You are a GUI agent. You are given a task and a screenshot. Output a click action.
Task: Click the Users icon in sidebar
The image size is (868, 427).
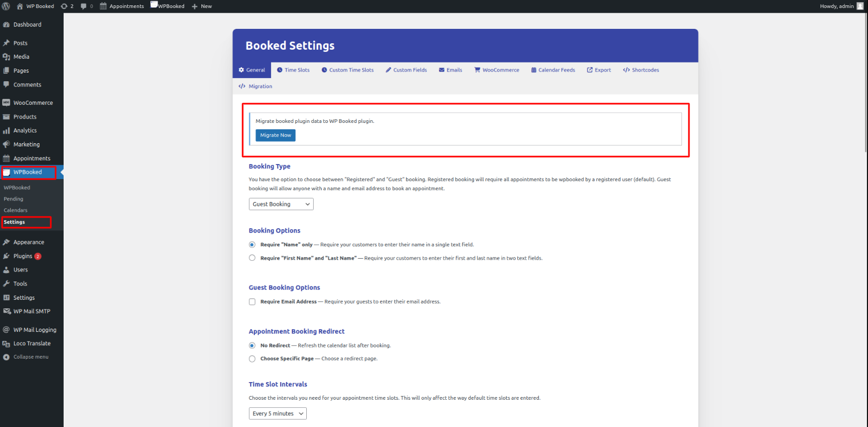(6, 270)
